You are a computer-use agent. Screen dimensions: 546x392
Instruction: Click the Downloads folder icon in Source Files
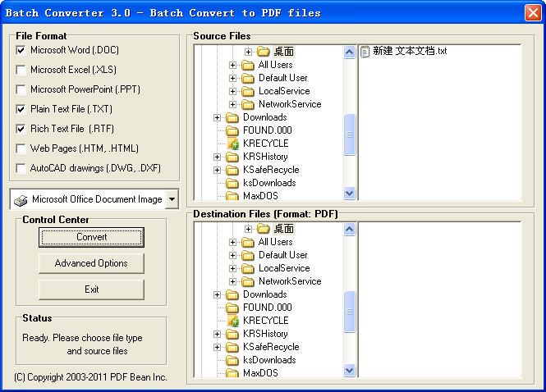coord(232,117)
